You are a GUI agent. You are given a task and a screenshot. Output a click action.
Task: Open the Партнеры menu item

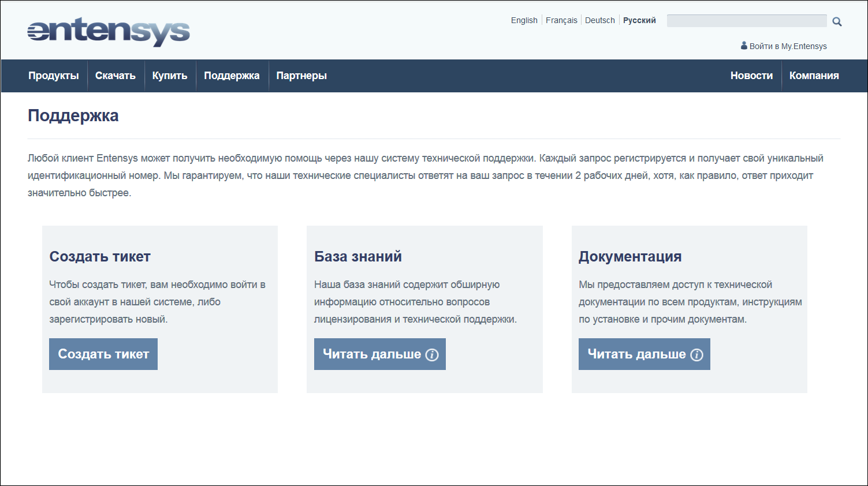point(301,76)
